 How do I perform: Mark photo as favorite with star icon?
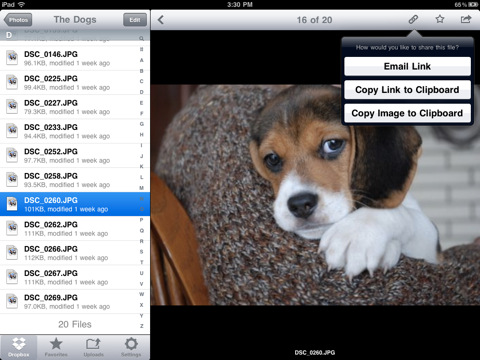[x=440, y=19]
